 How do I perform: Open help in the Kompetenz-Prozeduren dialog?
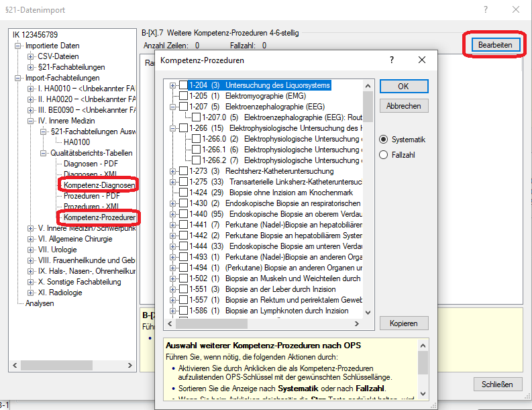[x=392, y=60]
